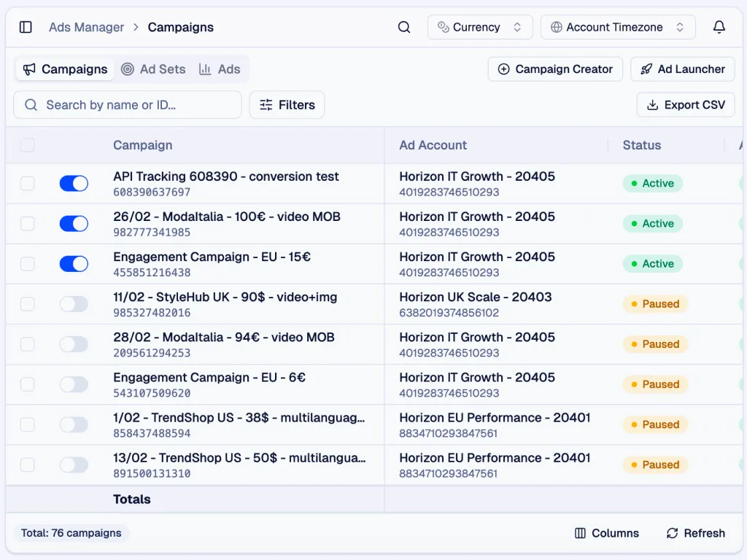This screenshot has width=747, height=560.
Task: Open the Account Timezone dropdown
Action: point(618,27)
